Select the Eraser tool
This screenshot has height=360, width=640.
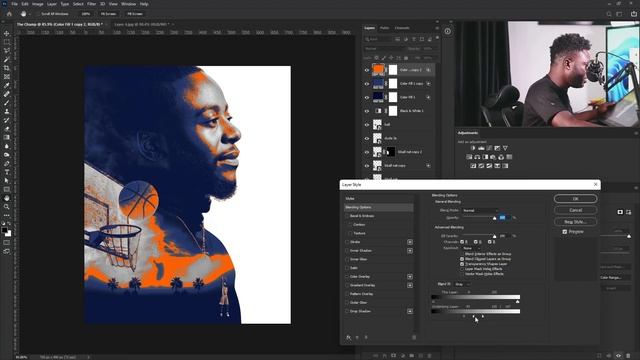pos(7,129)
